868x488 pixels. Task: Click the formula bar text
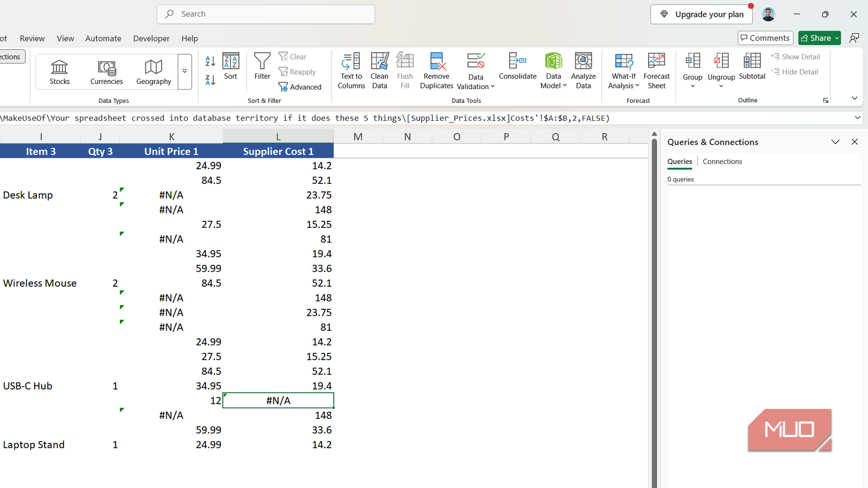tap(306, 118)
